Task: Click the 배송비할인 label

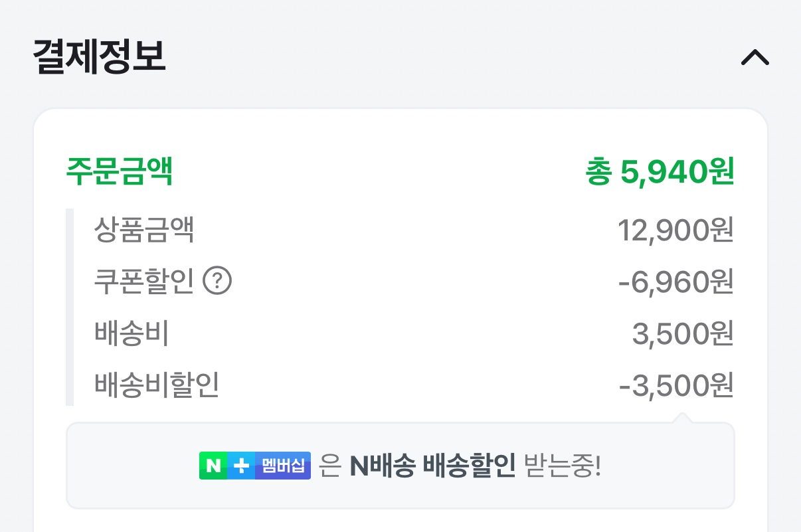Action: tap(157, 387)
